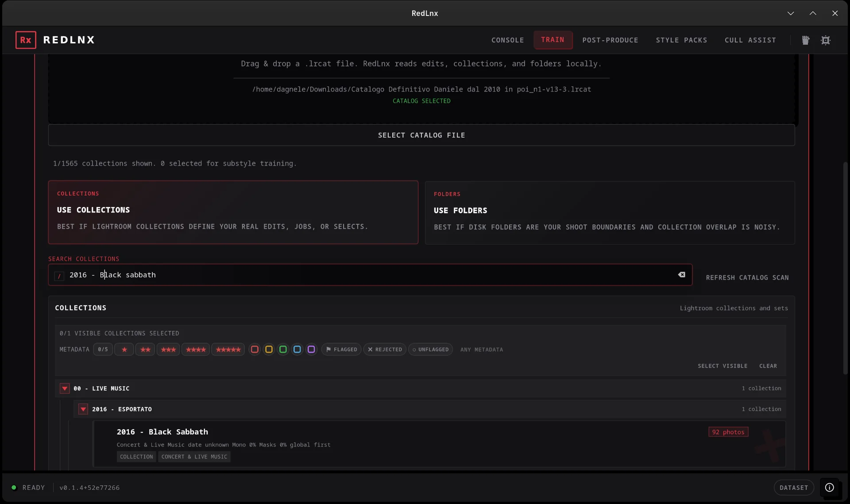The image size is (850, 504).
Task: Click the version v0.1.4+52e77266 text
Action: 89,488
